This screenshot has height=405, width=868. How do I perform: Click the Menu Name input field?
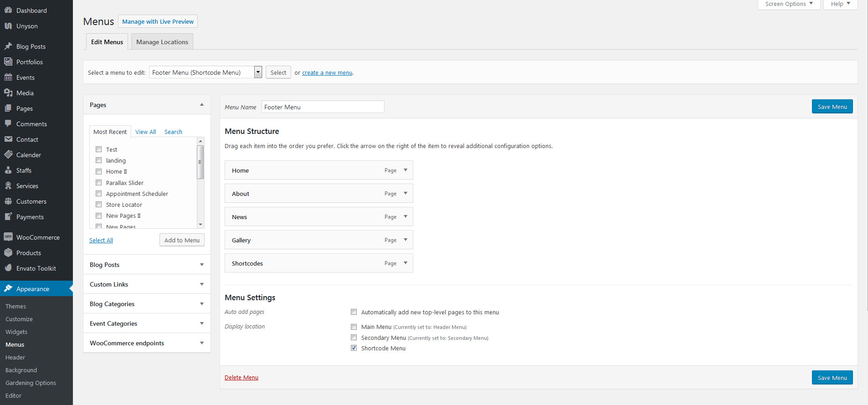click(x=323, y=107)
